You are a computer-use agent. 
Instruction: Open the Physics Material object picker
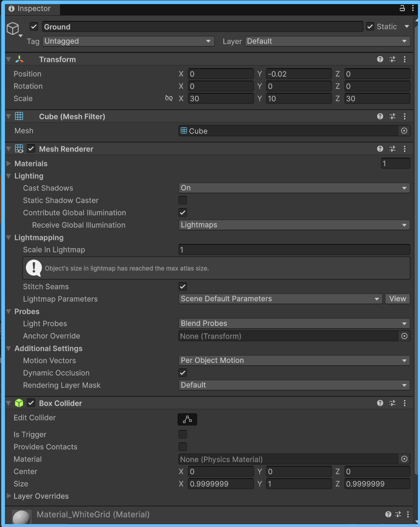pos(404,459)
